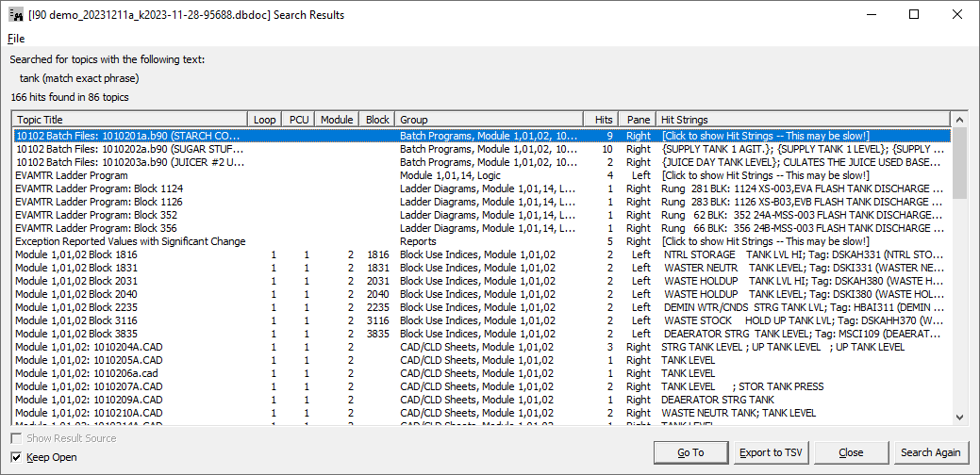Viewport: 980px width, 475px height.
Task: Select the row Module 1,01,02 Block 2235
Action: (x=482, y=307)
